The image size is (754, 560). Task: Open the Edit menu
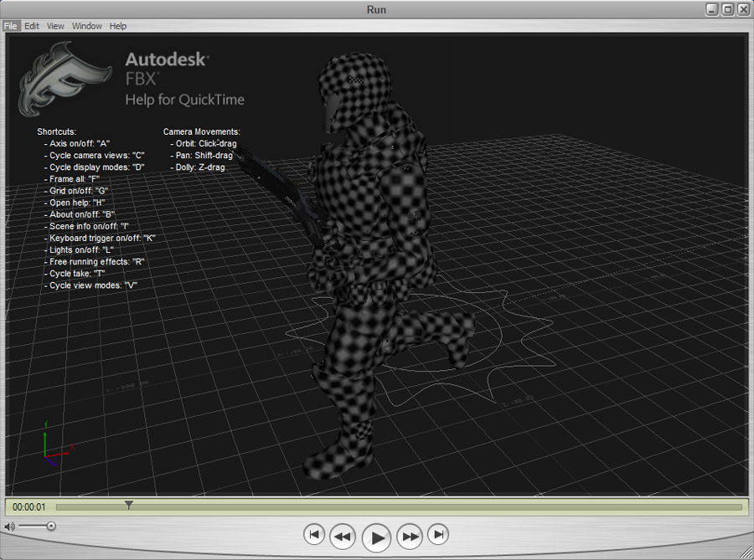tap(32, 26)
